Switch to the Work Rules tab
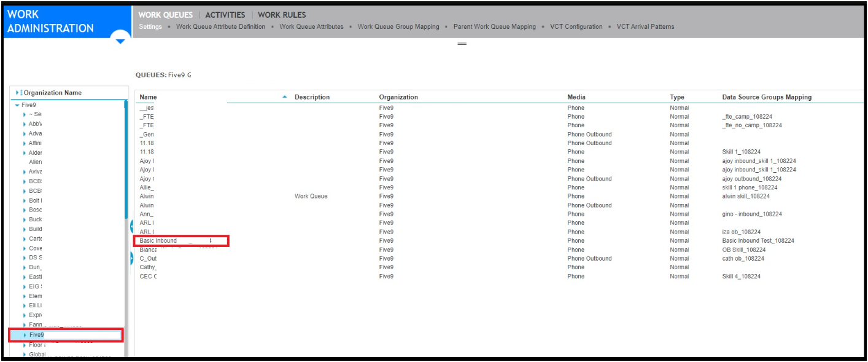The width and height of the screenshot is (868, 362). (282, 15)
